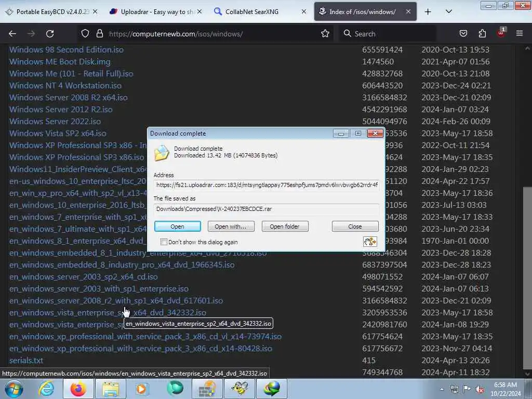This screenshot has width=532, height=399.
Task: Click the drag-and-drop hand icon in dialog
Action: 370,242
